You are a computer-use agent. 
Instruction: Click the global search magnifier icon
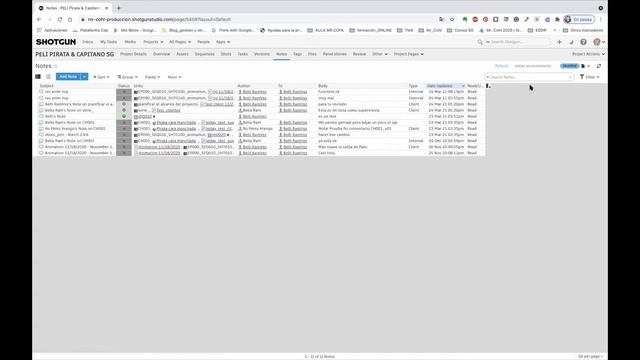point(480,42)
